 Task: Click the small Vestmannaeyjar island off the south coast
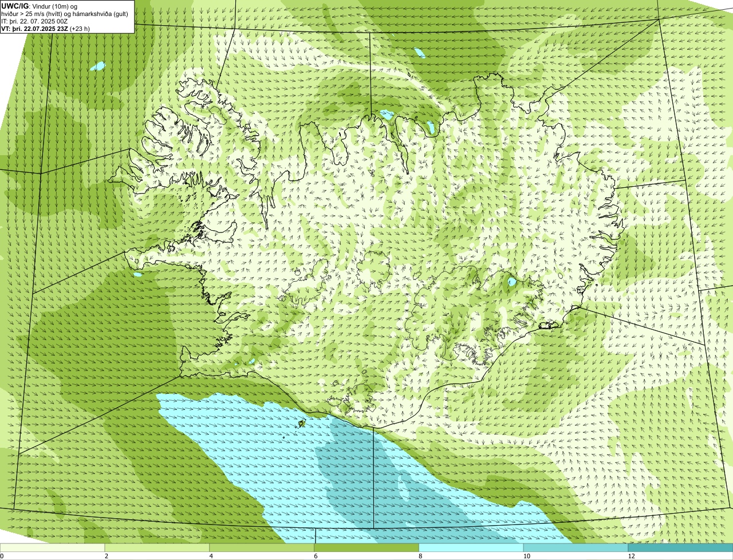[302, 424]
